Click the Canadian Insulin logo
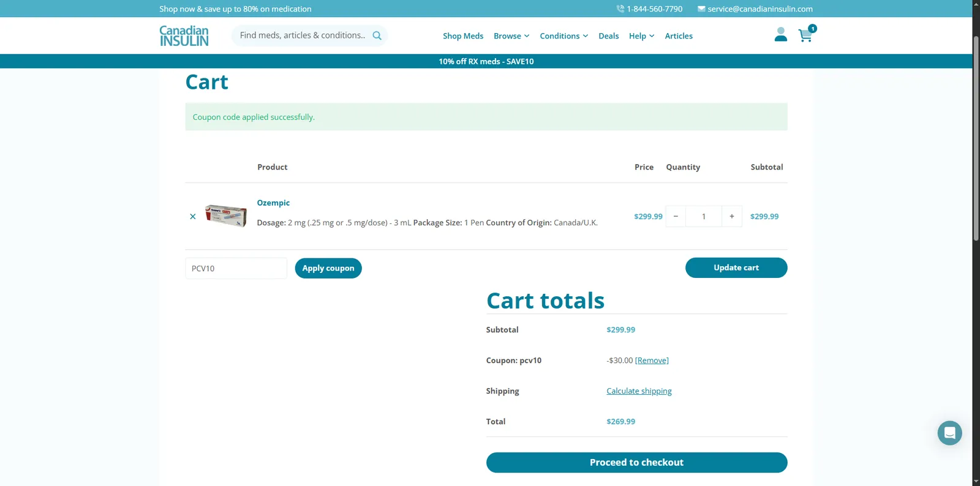 (x=184, y=36)
